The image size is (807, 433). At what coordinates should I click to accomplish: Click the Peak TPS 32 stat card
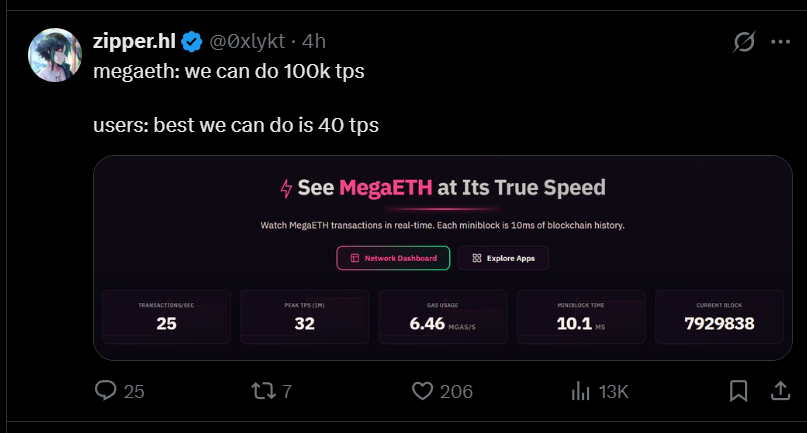pyautogui.click(x=304, y=317)
